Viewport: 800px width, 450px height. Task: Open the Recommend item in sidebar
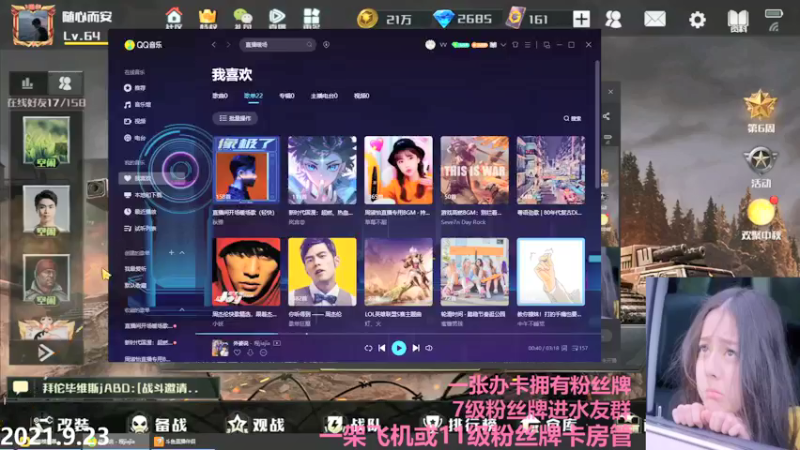point(135,88)
